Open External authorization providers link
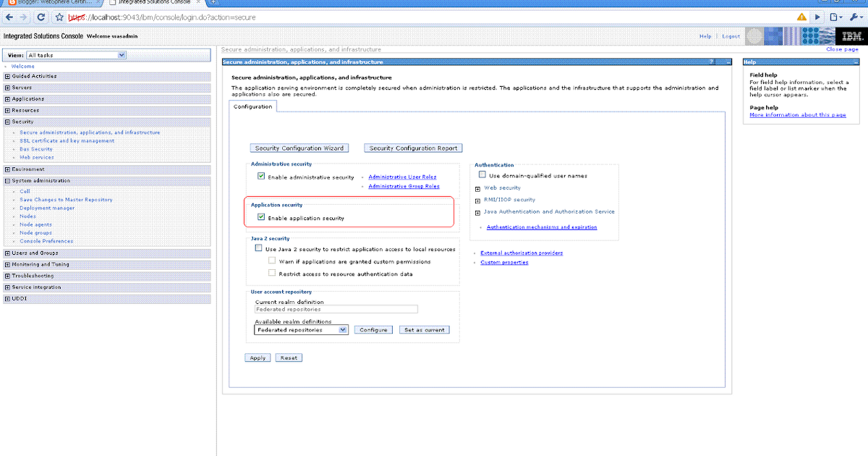Image resolution: width=868 pixels, height=456 pixels. tap(522, 253)
